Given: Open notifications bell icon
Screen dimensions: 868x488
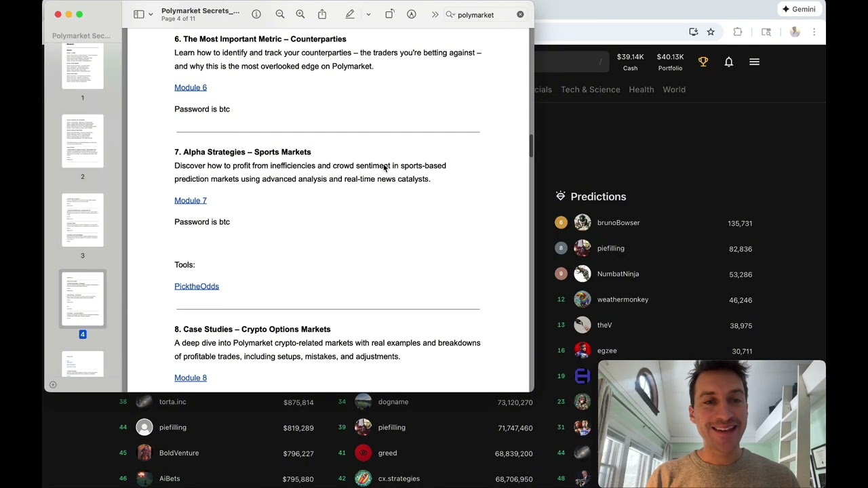Looking at the screenshot, I should [729, 62].
